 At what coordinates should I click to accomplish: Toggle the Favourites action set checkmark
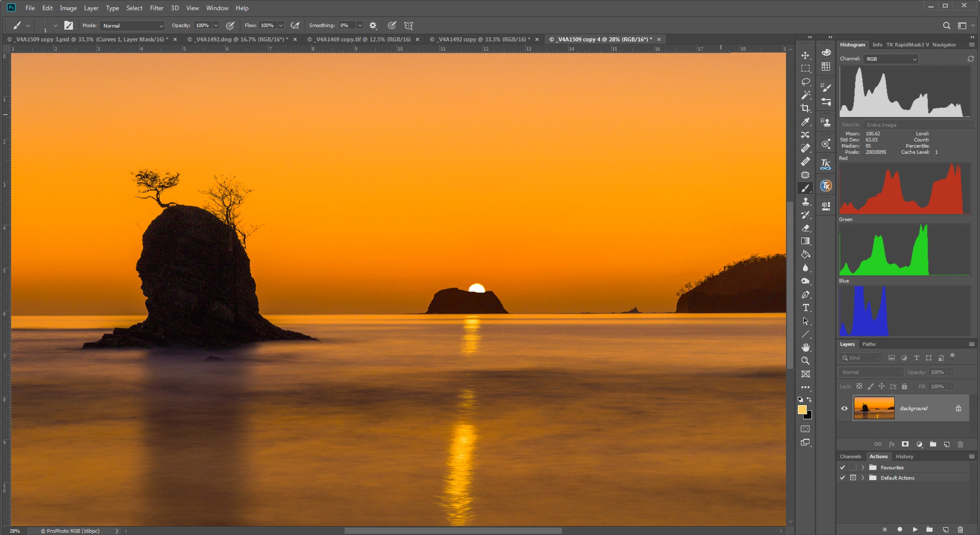pyautogui.click(x=842, y=467)
